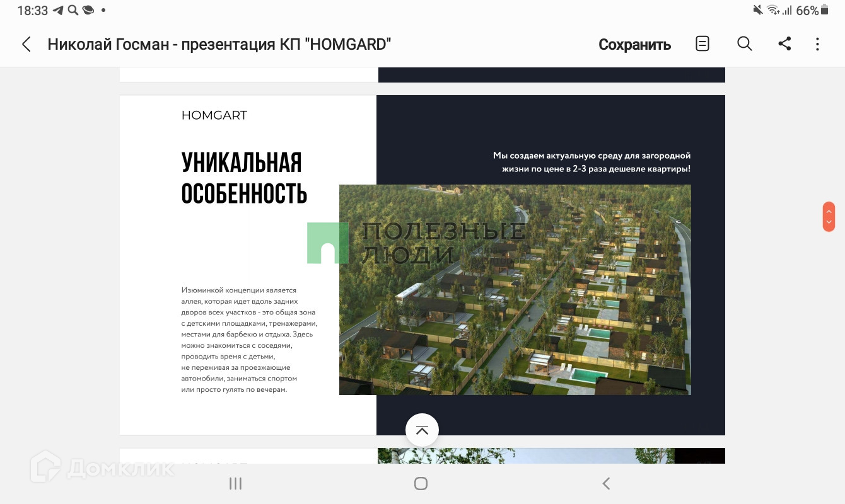This screenshot has height=504, width=845.
Task: Open the reading mode page icon
Action: click(702, 43)
